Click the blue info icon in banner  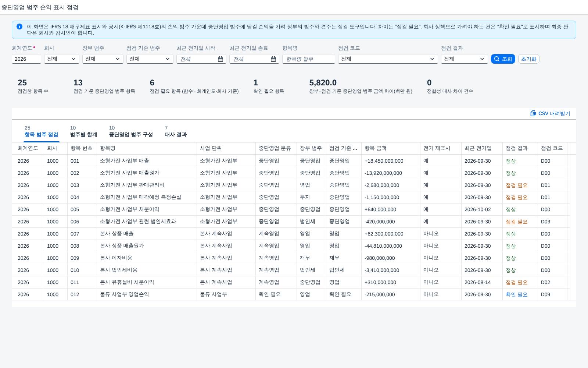pos(19,26)
